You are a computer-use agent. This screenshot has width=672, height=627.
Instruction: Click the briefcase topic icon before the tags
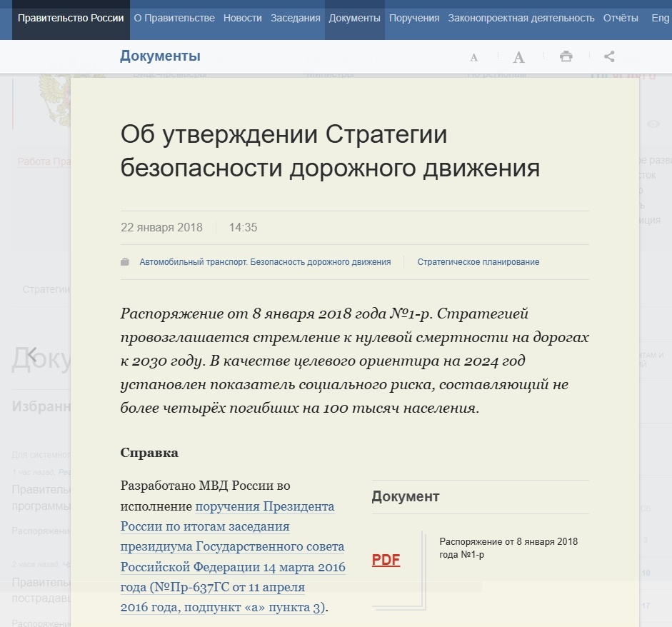point(125,262)
